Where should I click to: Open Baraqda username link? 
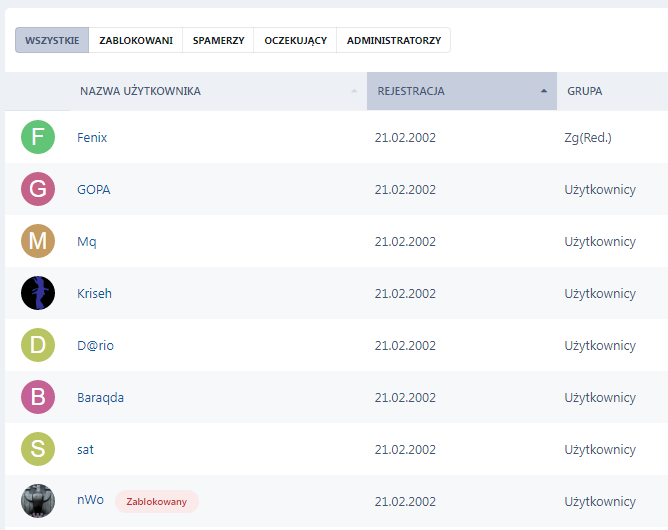point(100,397)
